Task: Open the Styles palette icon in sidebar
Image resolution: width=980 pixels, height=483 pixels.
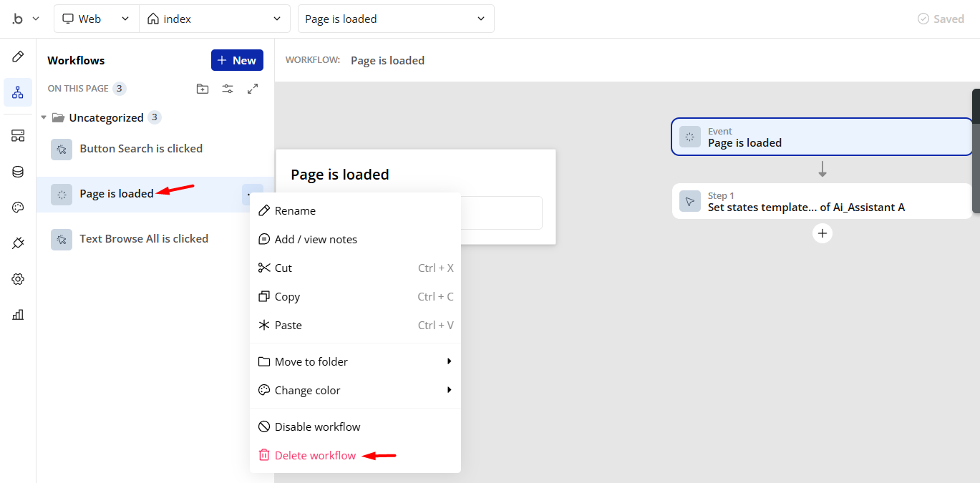Action: click(x=18, y=208)
